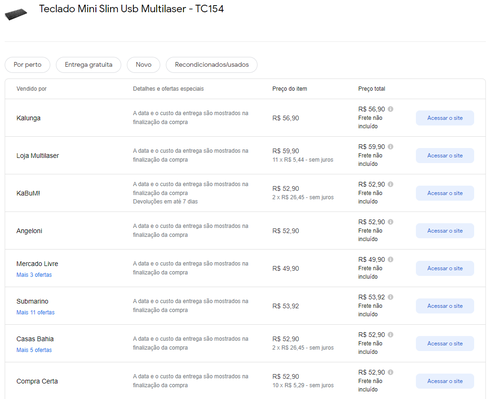Toggle the Novo filter chip
The width and height of the screenshot is (500, 399).
143,65
